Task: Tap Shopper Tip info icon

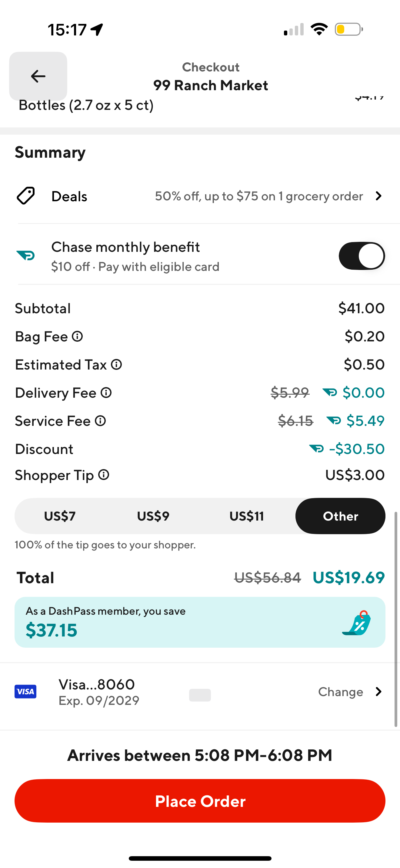Action: pos(104,475)
